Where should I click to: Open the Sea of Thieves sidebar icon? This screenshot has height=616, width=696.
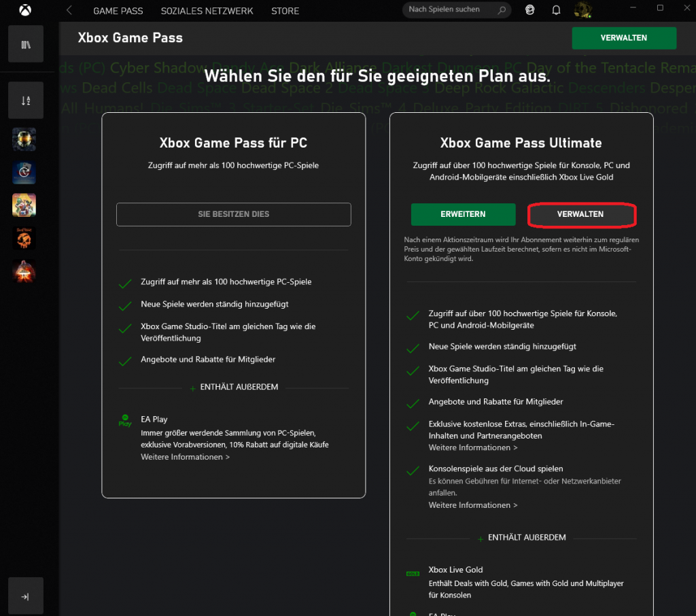click(x=24, y=238)
